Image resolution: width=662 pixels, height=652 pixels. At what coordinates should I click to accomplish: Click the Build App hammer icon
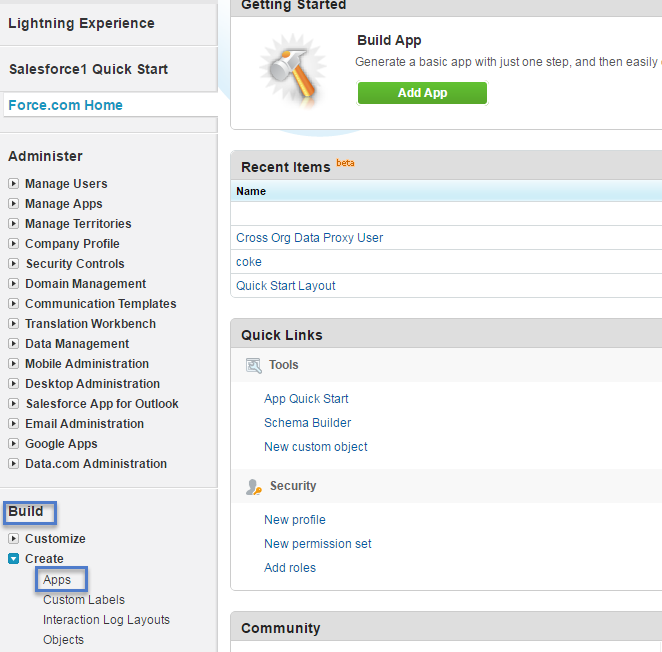[x=288, y=70]
